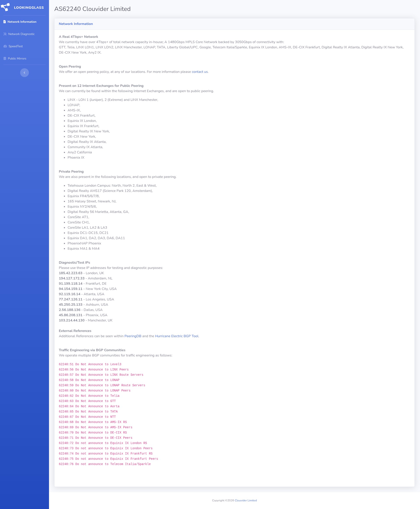Visit the Clouvider Limited footer link
Viewport: 420px width, 509px height.
click(246, 500)
